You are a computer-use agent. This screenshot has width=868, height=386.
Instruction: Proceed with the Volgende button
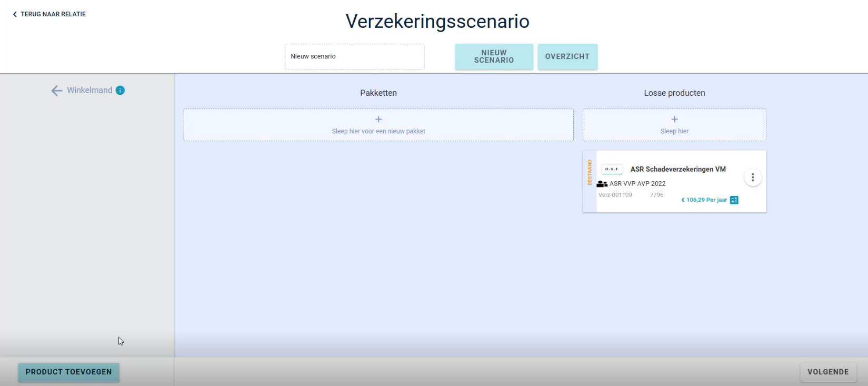(x=828, y=372)
